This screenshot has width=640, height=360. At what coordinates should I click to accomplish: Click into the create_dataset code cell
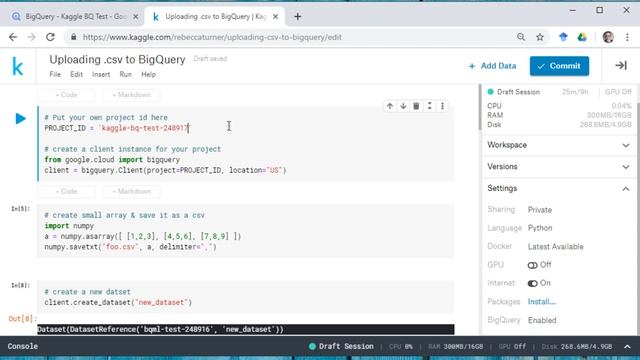(x=245, y=297)
